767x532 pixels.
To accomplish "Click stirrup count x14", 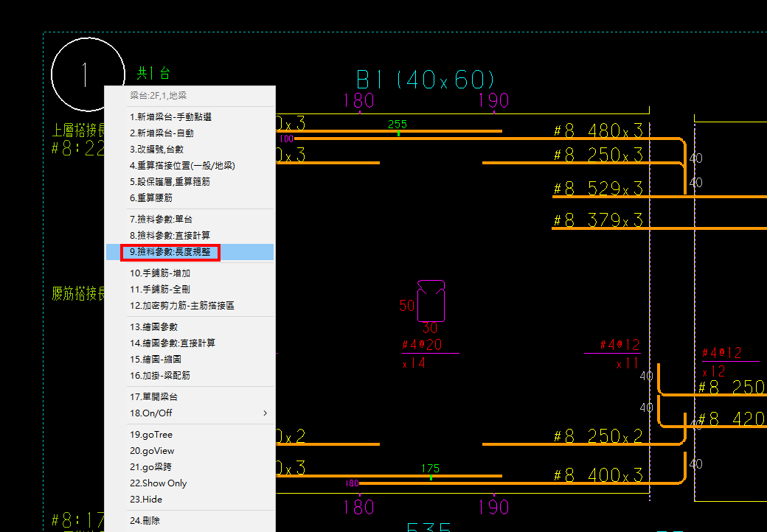I will pyautogui.click(x=414, y=363).
